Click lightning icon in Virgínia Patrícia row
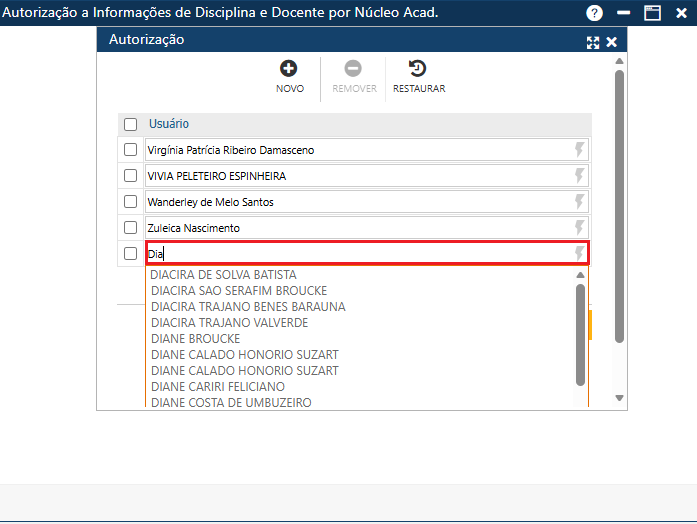 click(578, 150)
